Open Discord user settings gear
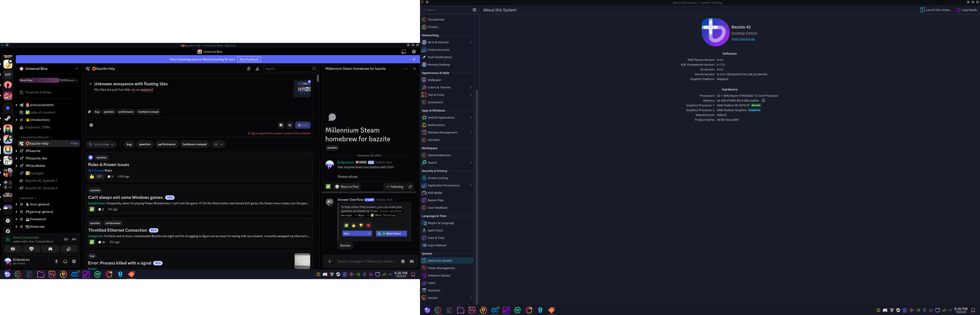The height and width of the screenshot is (315, 980). pos(74,261)
